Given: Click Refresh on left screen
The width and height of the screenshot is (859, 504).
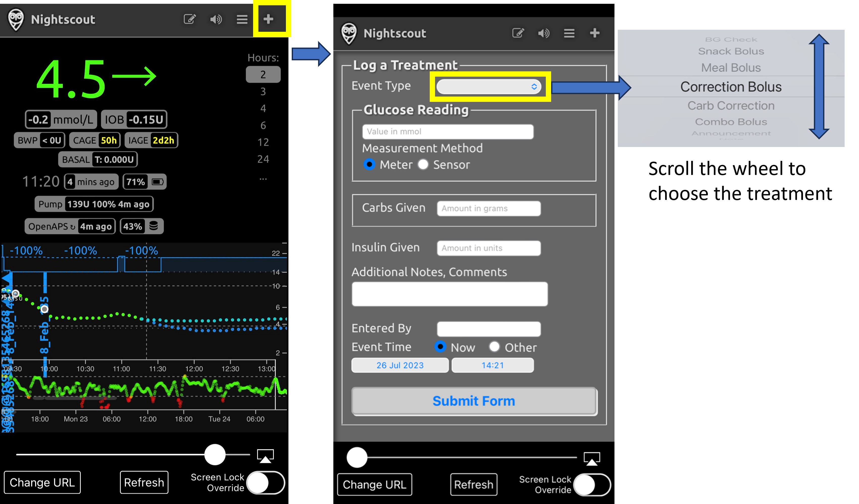Looking at the screenshot, I should [x=144, y=483].
